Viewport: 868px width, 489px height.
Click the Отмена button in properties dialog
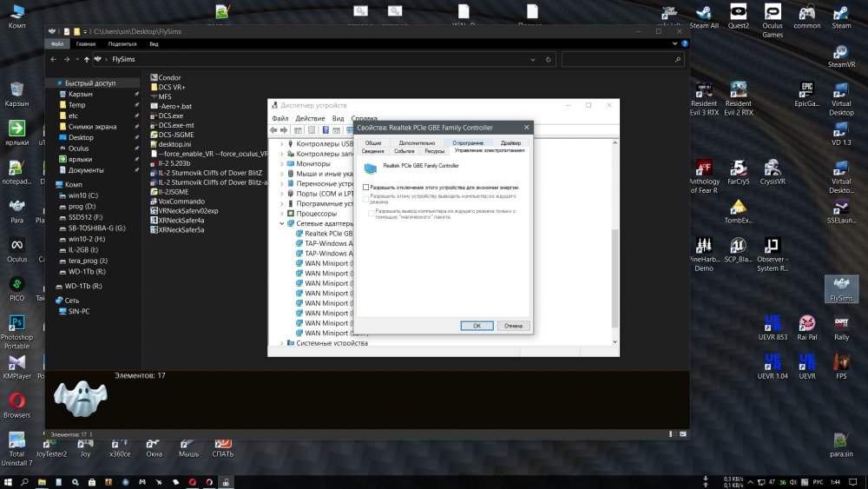(x=513, y=326)
